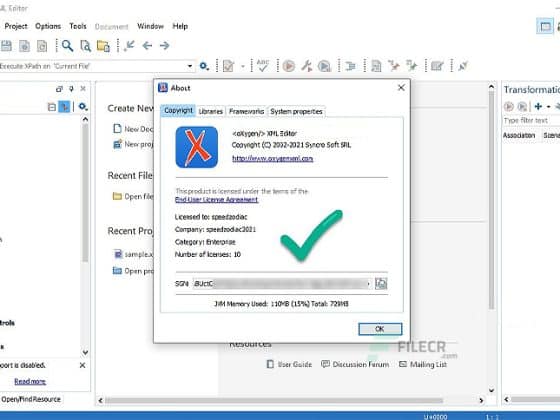Select the Copyright tab
This screenshot has height=420, width=560.
coord(178,111)
